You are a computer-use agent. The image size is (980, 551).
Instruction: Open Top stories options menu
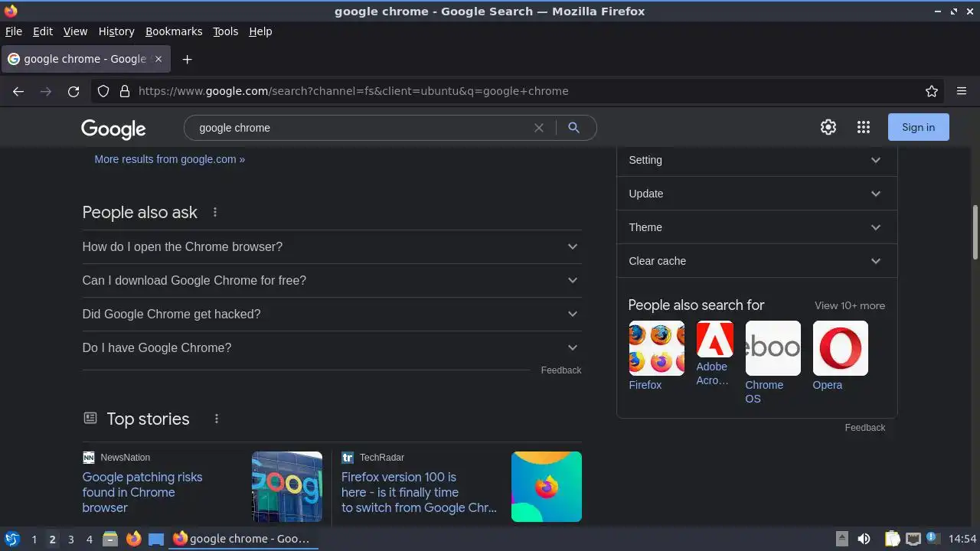tap(217, 419)
